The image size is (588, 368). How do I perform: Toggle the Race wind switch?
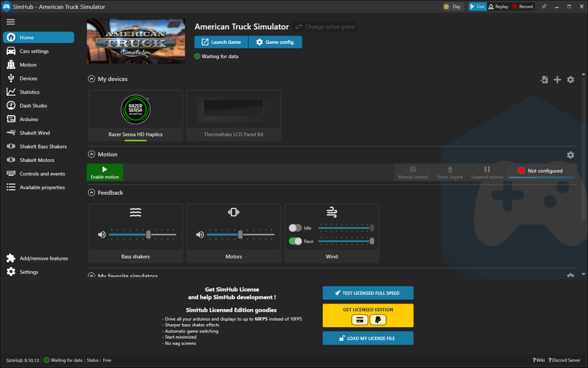tap(295, 241)
